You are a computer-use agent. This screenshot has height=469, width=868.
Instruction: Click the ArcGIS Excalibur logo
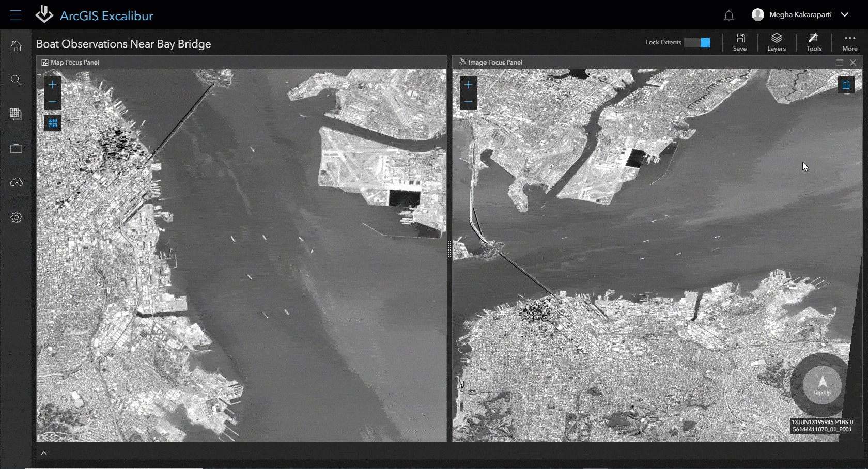coord(44,14)
